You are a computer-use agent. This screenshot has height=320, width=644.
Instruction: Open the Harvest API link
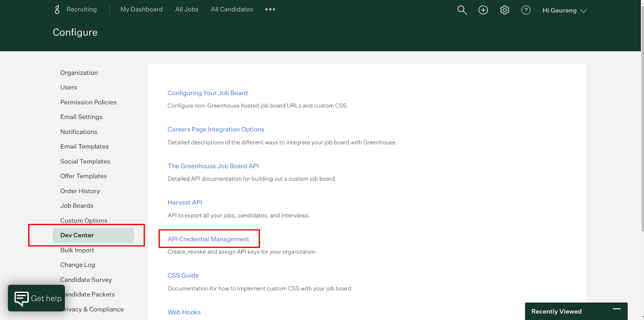click(185, 202)
